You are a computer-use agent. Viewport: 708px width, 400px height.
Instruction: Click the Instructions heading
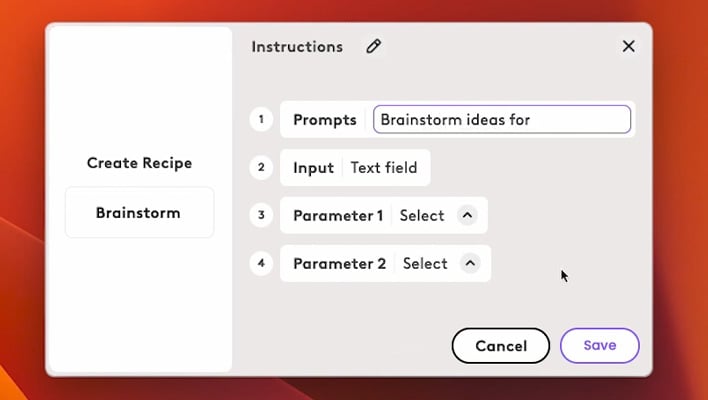[x=297, y=46]
